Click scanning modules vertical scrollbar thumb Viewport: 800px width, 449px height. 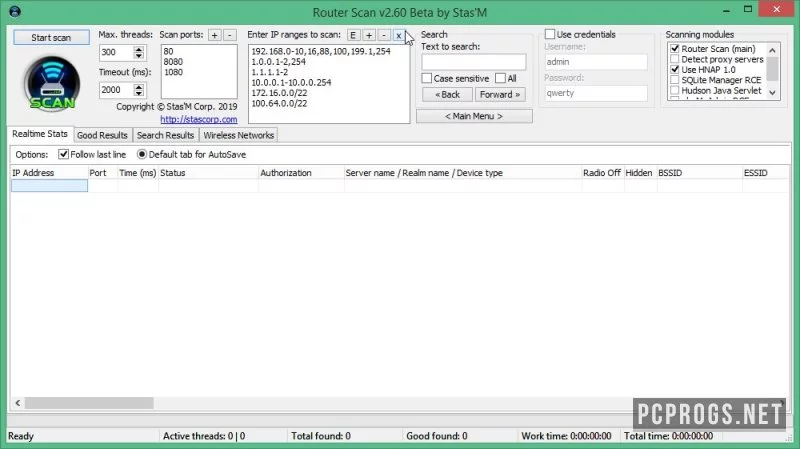click(x=772, y=68)
